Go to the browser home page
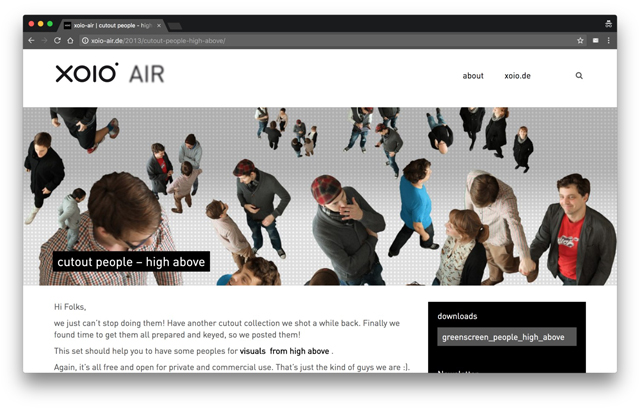 click(70, 41)
